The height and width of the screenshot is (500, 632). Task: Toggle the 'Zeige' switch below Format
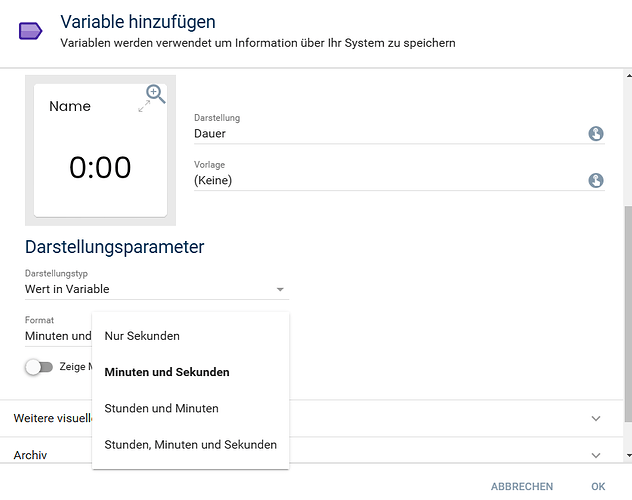coord(39,367)
